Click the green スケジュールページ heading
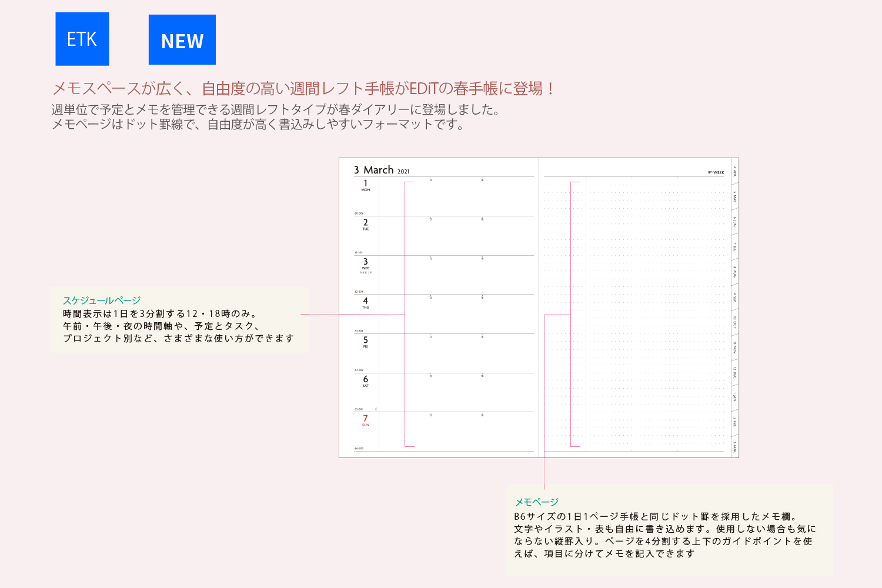 [x=102, y=300]
